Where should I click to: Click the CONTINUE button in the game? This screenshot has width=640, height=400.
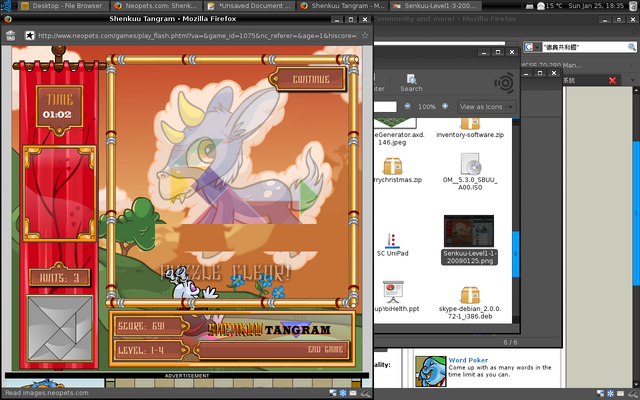tap(309, 79)
